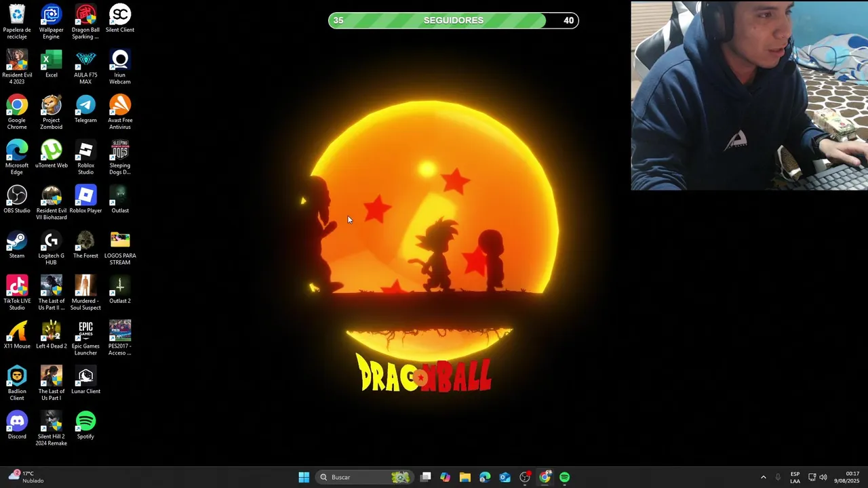Switch to Google Chrome in the taskbar
The image size is (868, 488).
tap(545, 477)
